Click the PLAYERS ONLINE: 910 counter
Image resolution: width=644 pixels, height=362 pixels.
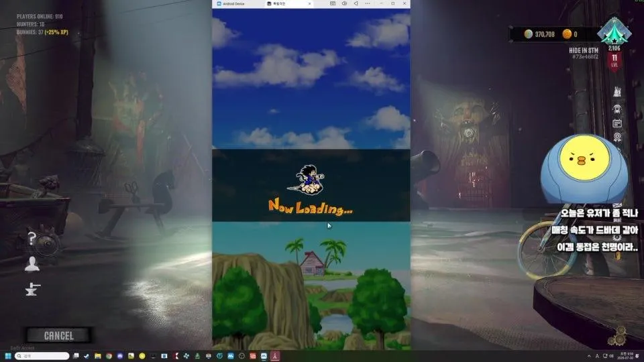click(x=40, y=16)
